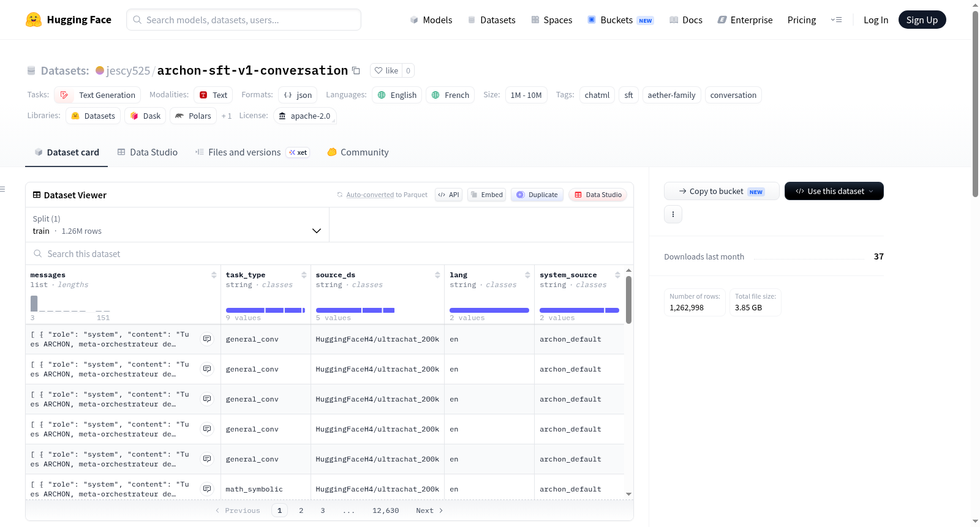This screenshot has width=980, height=527.
Task: Switch to the Data Studio tab
Action: point(148,152)
